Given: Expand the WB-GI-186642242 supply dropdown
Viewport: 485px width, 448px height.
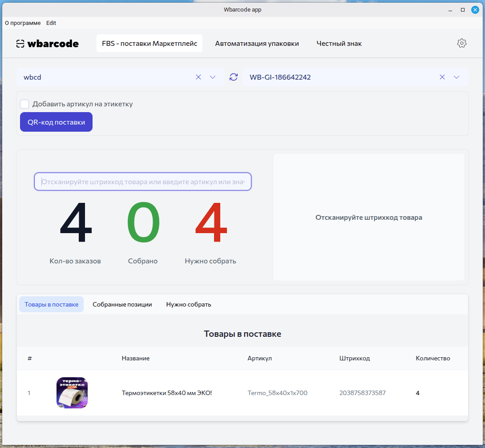Looking at the screenshot, I should click(457, 77).
